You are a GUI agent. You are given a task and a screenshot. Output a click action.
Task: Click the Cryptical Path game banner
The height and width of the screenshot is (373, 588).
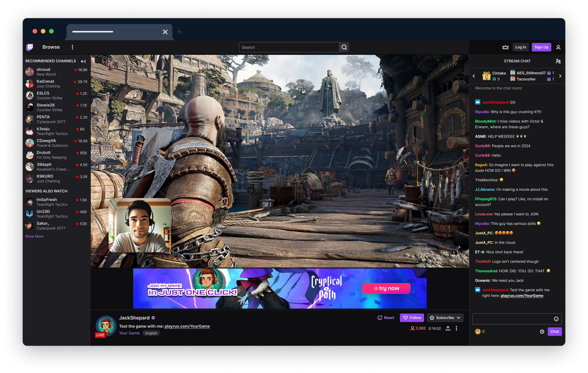(x=280, y=288)
